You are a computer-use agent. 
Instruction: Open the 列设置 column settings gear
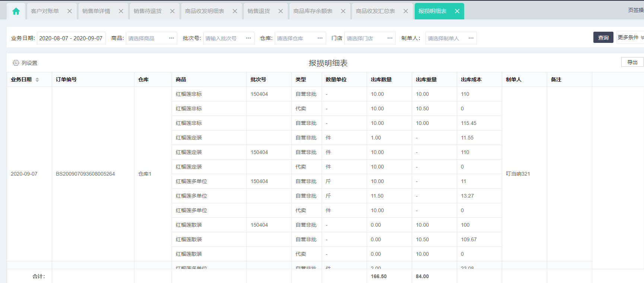coord(16,63)
